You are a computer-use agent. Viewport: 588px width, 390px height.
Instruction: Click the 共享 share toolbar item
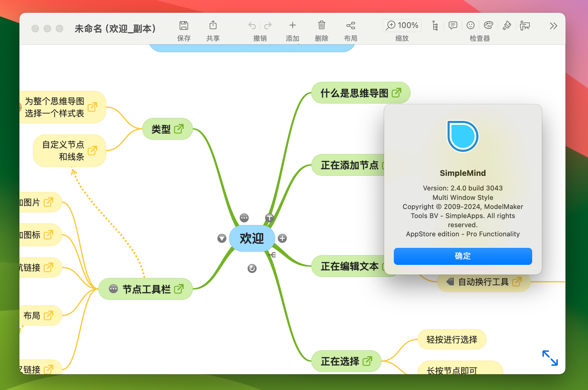(x=213, y=26)
